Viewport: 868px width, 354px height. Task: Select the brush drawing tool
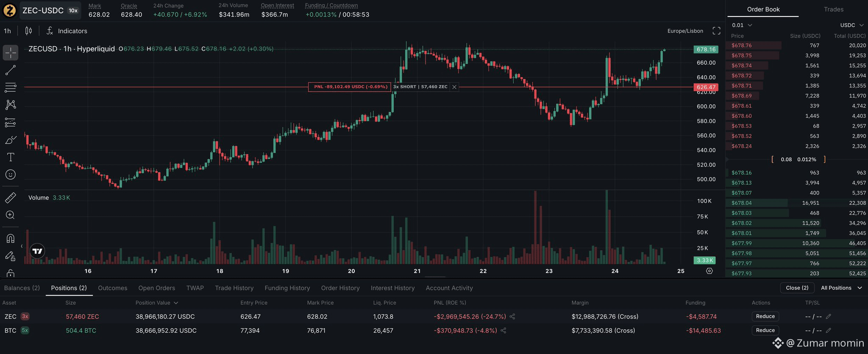pos(11,140)
